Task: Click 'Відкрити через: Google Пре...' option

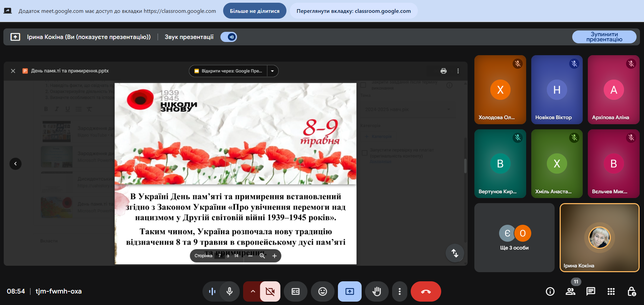Action: pos(229,71)
